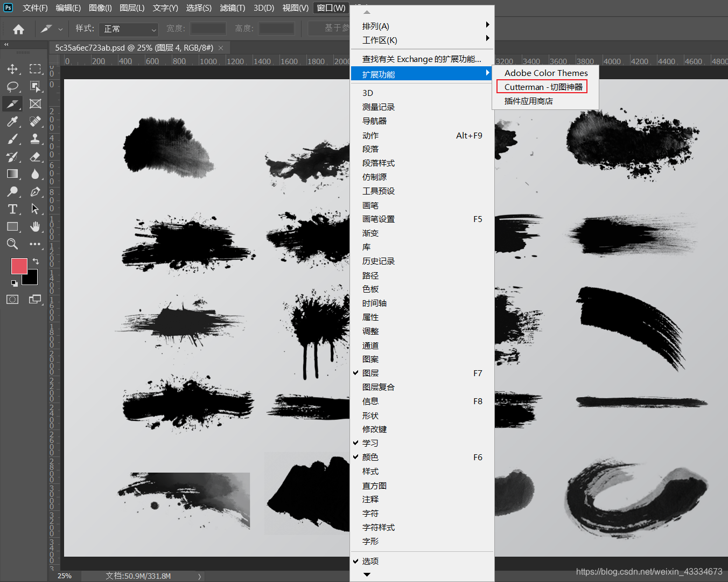Click the red foreground color swatch
The width and height of the screenshot is (728, 582).
tap(19, 266)
